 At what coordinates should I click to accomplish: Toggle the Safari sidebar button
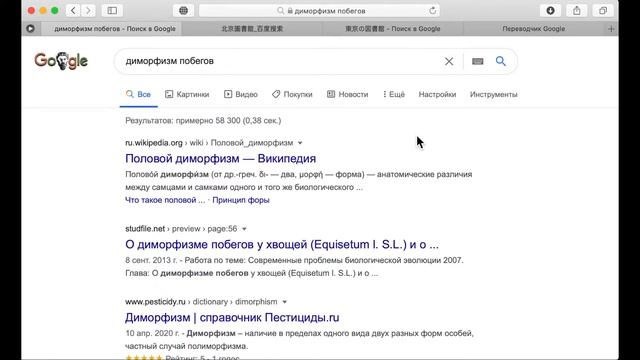pos(112,11)
